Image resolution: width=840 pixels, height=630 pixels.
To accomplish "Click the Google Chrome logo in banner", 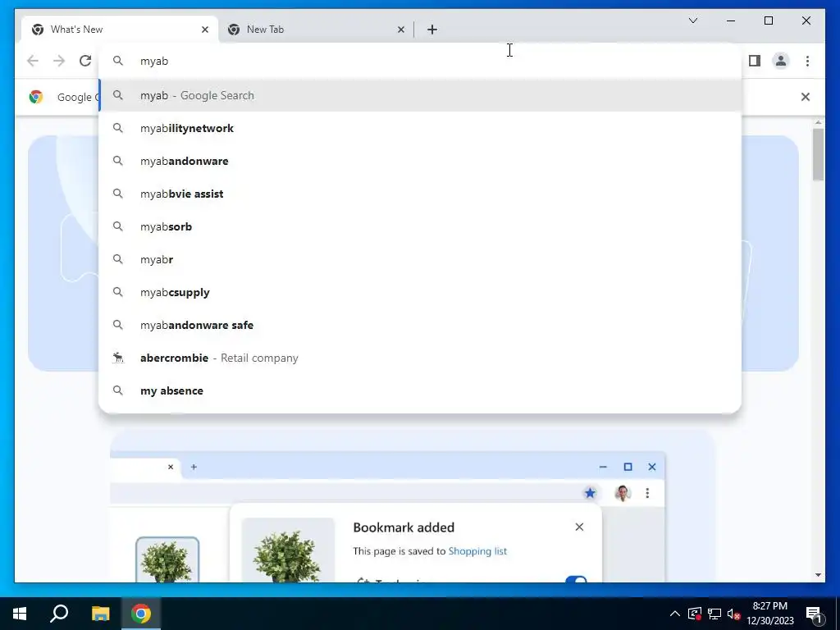I will [x=36, y=97].
